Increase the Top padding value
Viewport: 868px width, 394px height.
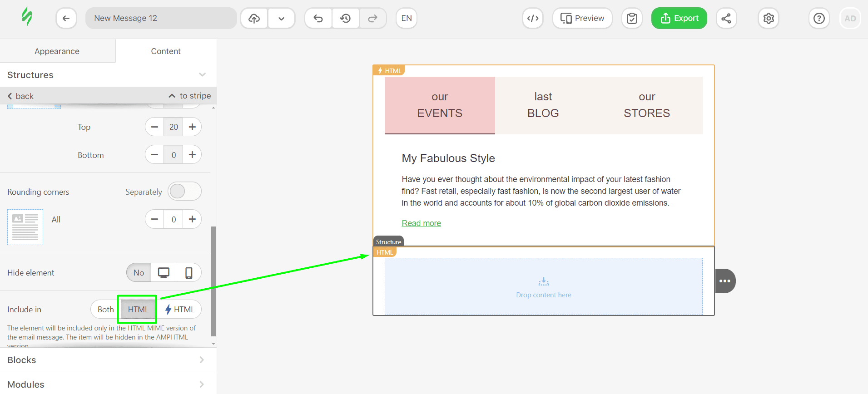pos(192,127)
